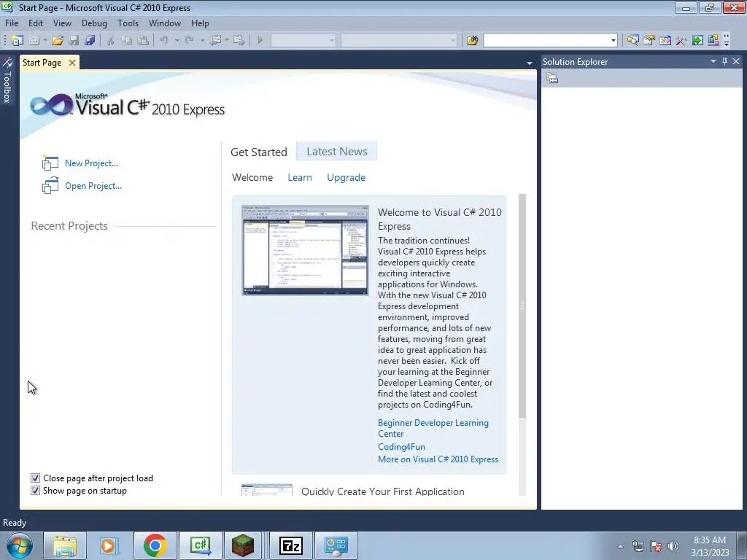Viewport: 747px width, 560px height.
Task: Click the Solution Explorer properties icon
Action: click(x=552, y=78)
